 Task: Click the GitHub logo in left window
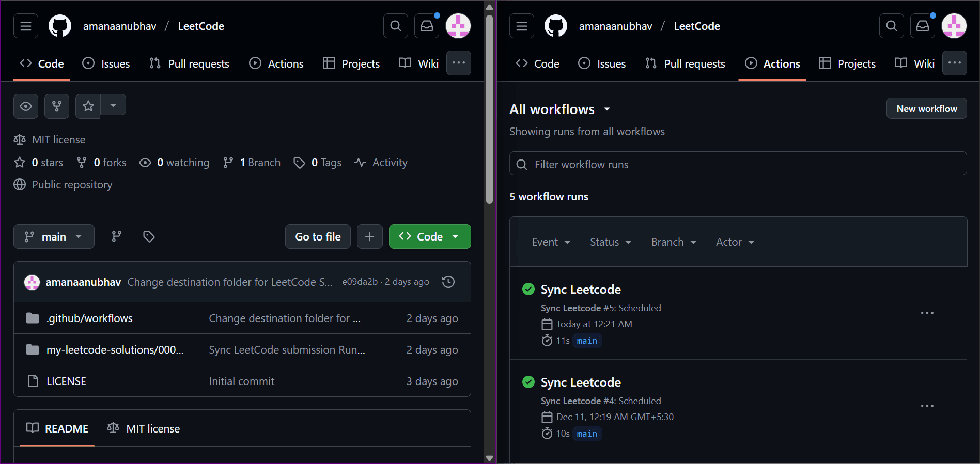pos(60,26)
